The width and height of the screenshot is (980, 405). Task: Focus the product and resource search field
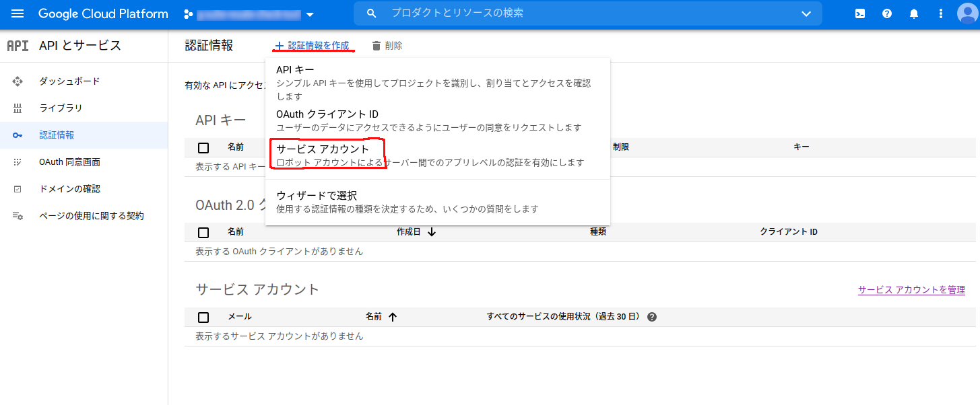pyautogui.click(x=587, y=13)
